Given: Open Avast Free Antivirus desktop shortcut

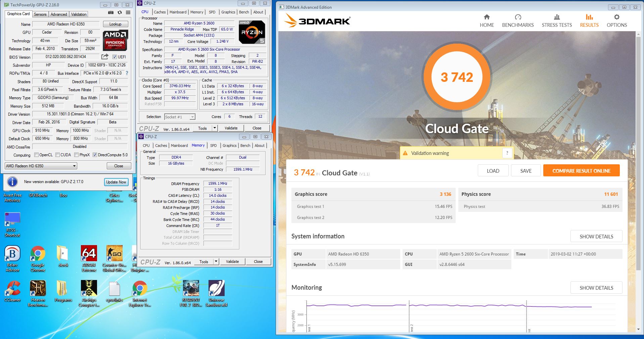Looking at the screenshot, I should coord(12,197).
